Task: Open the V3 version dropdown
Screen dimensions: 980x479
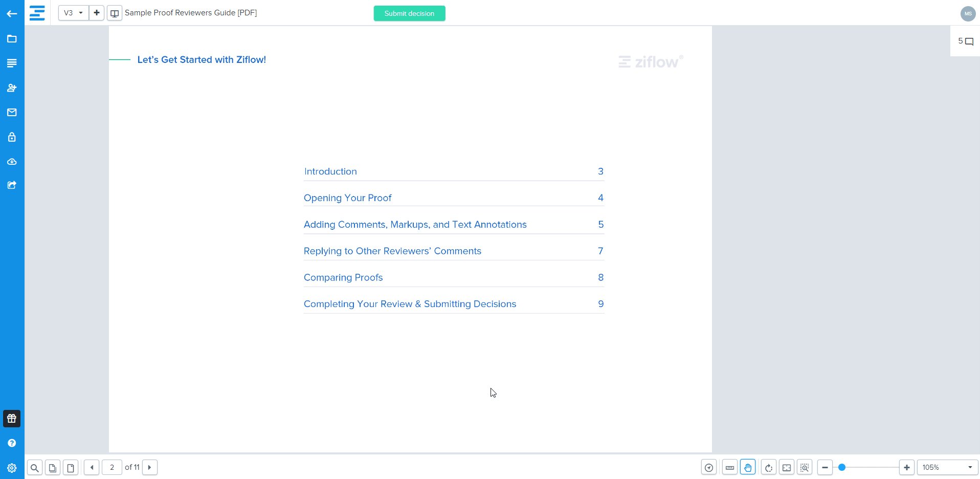Action: click(73, 13)
